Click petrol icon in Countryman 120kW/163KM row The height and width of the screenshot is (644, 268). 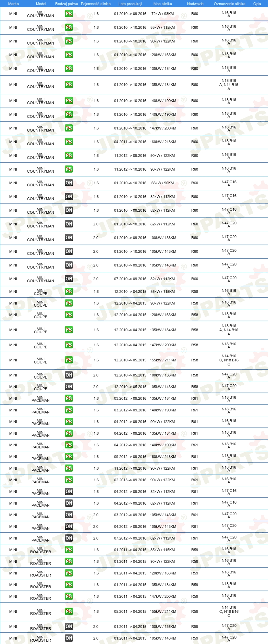[69, 55]
